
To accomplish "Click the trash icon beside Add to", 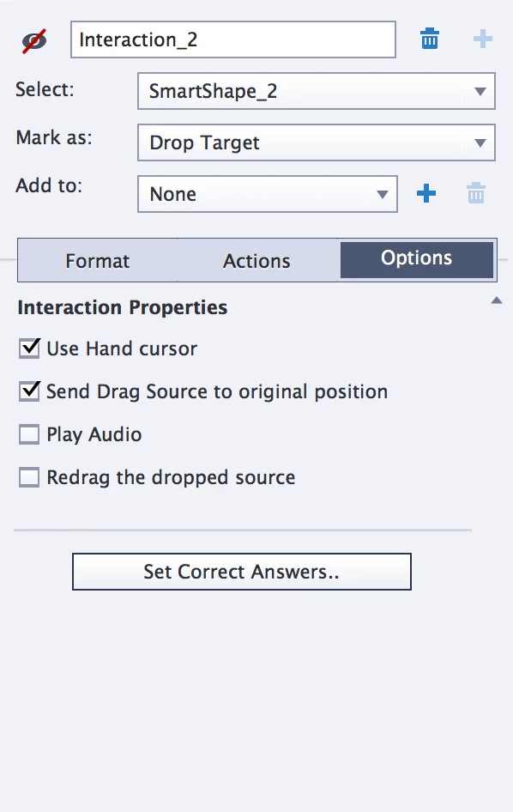I will pyautogui.click(x=476, y=194).
